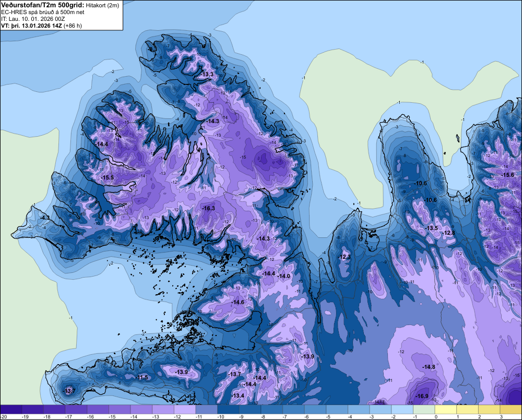Click the '(+86 h)' forecast offset text
The width and height of the screenshot is (522, 420).
point(73,26)
